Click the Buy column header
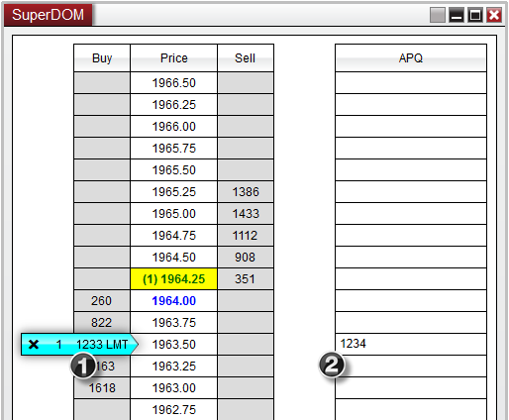Viewport: 509px width, 420px height. 102,58
